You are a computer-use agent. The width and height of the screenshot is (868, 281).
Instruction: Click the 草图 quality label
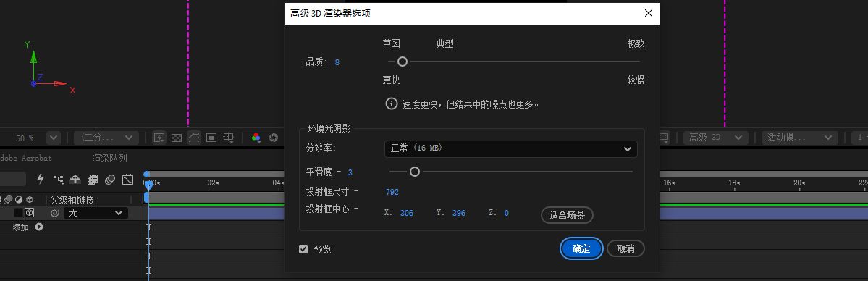392,43
